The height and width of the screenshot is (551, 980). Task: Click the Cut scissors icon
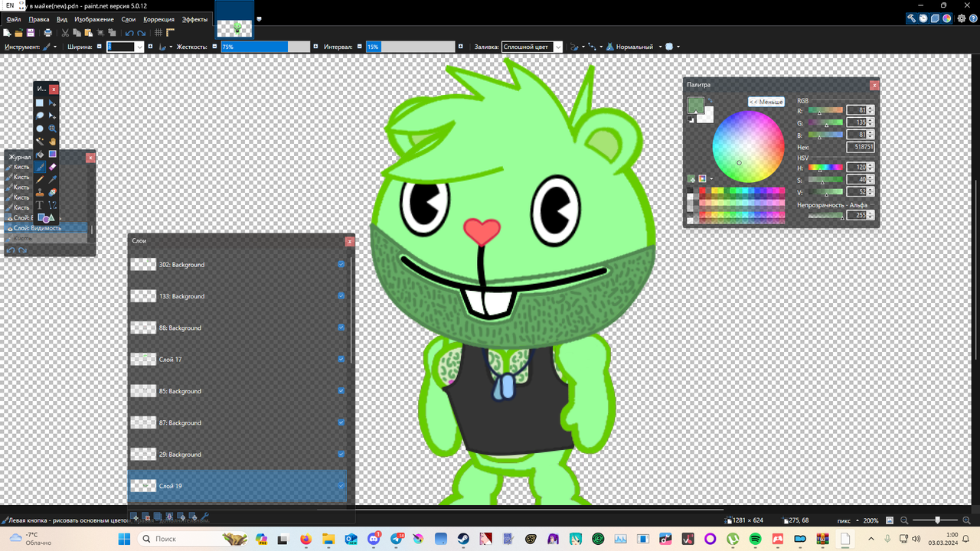pyautogui.click(x=65, y=33)
